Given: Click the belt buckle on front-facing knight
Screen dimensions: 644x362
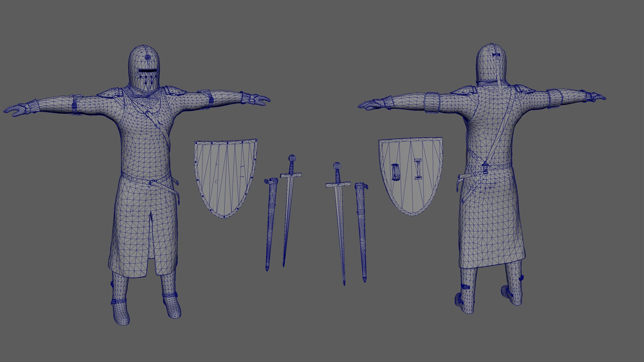Looking at the screenshot, I should 153,183.
